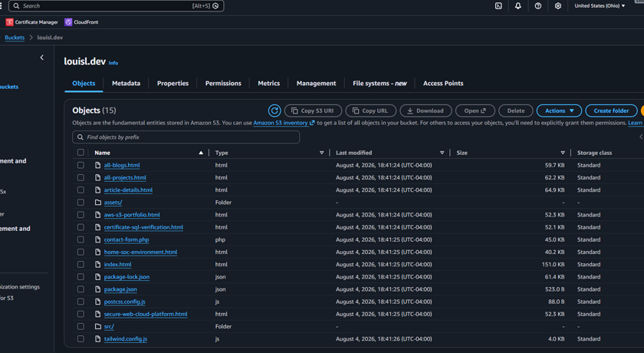Open the Size column sort arrow
This screenshot has width=644, height=353.
[563, 153]
